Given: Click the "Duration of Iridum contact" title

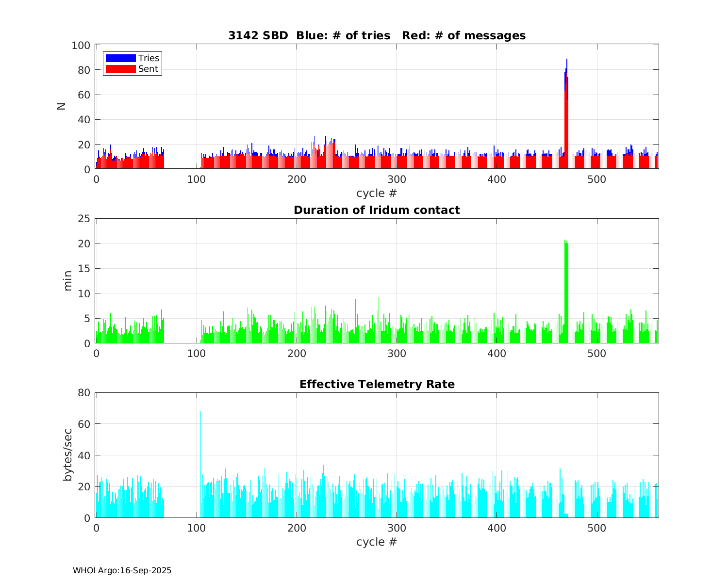Looking at the screenshot, I should pyautogui.click(x=377, y=210).
